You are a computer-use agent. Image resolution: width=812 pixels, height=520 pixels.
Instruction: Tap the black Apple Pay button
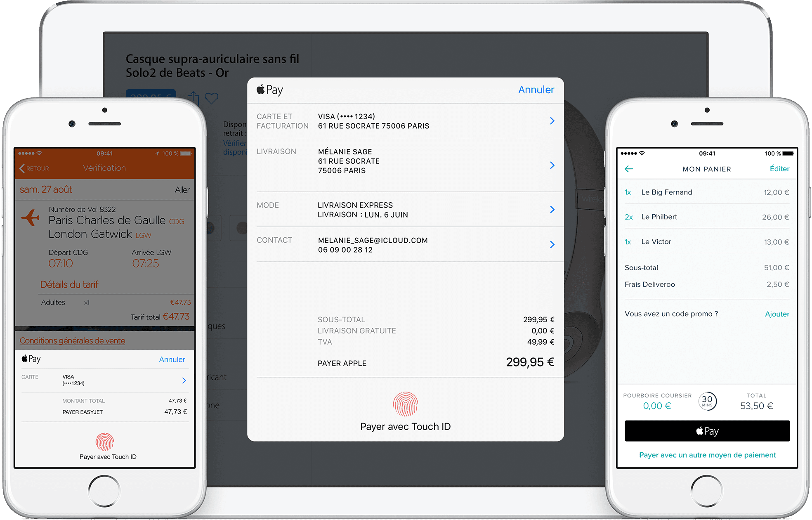tap(707, 431)
